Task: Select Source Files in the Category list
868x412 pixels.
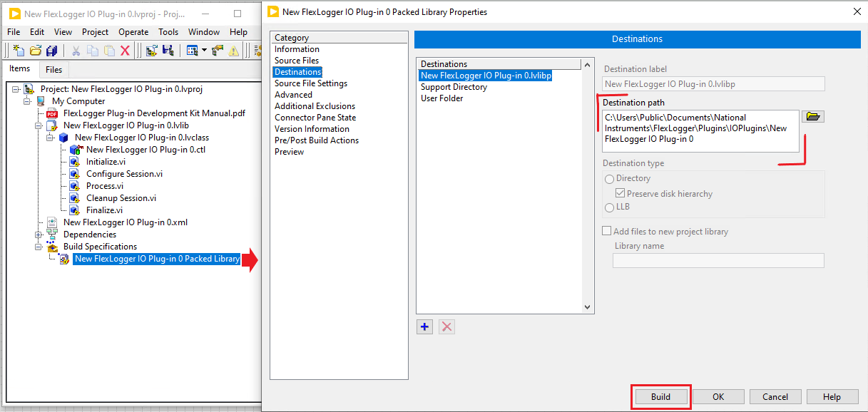Action: (x=297, y=61)
